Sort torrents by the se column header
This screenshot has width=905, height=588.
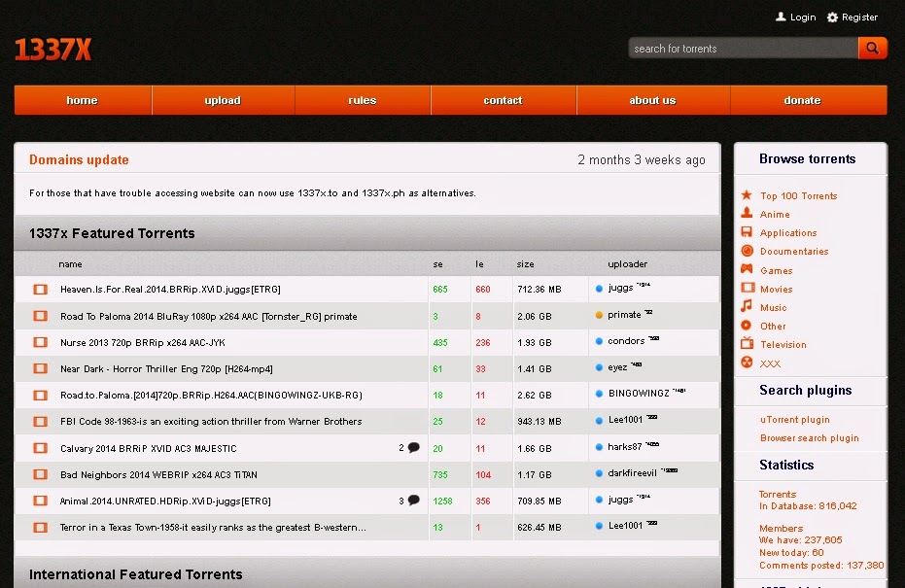(437, 263)
